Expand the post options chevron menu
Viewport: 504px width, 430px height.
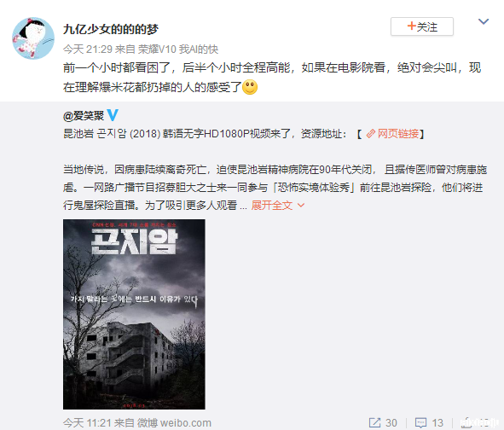point(484,21)
